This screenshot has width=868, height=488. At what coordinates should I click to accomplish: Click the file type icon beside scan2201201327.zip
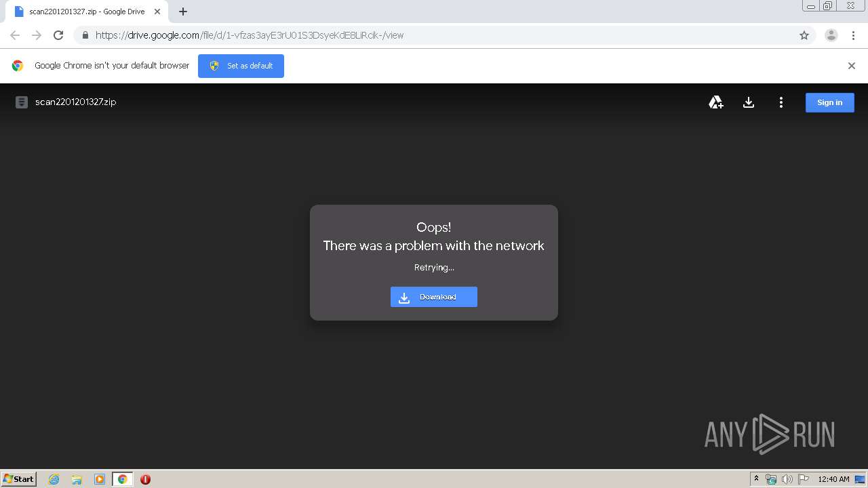point(22,102)
